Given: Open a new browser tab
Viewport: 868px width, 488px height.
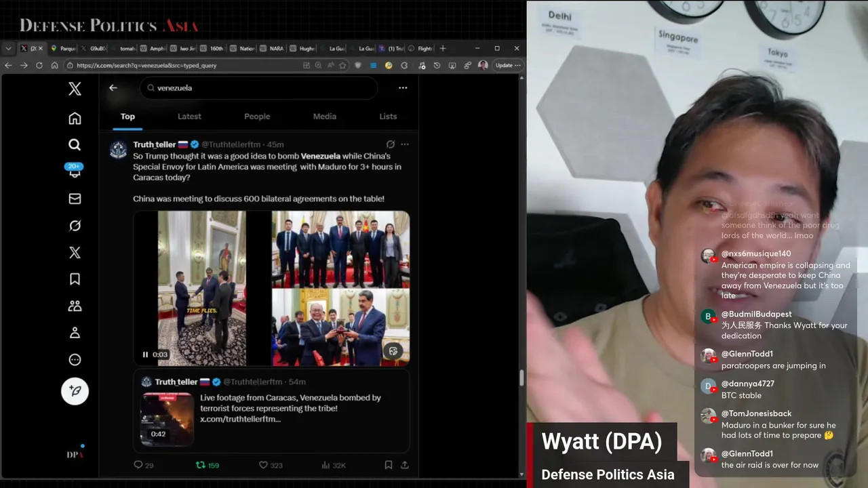Looking at the screenshot, I should click(x=443, y=48).
